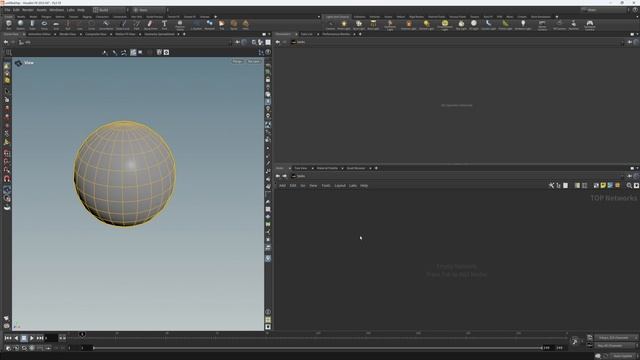Jump to the first frame

point(8,338)
